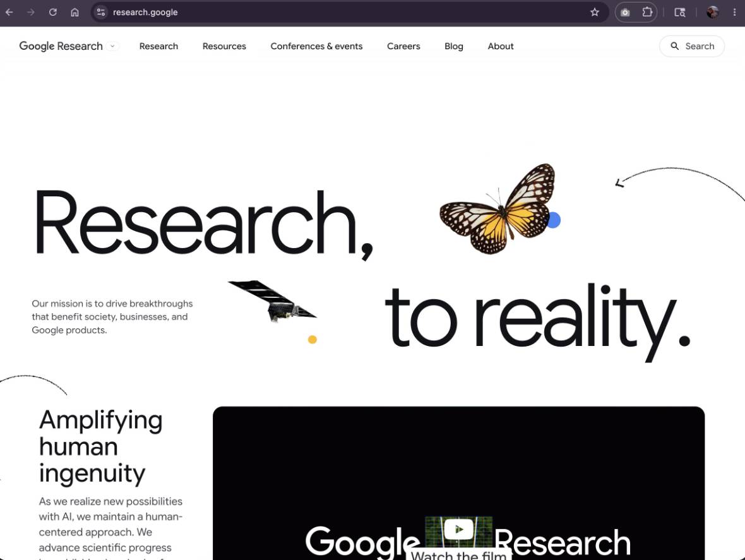Open the Resources menu
This screenshot has width=745, height=560.
(224, 46)
